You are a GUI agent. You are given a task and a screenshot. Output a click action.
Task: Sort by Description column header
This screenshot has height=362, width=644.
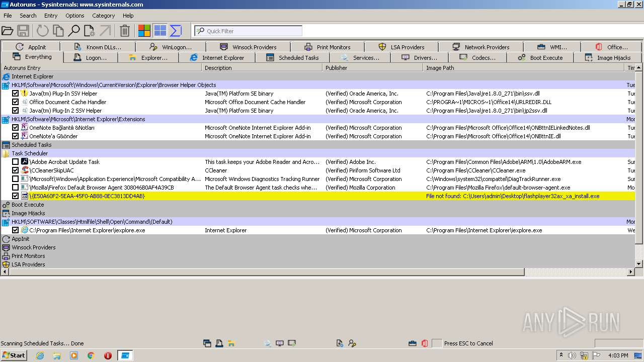point(262,68)
